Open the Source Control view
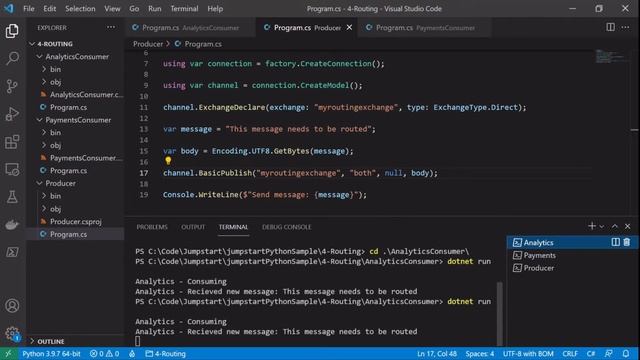640x360 pixels. click(12, 86)
